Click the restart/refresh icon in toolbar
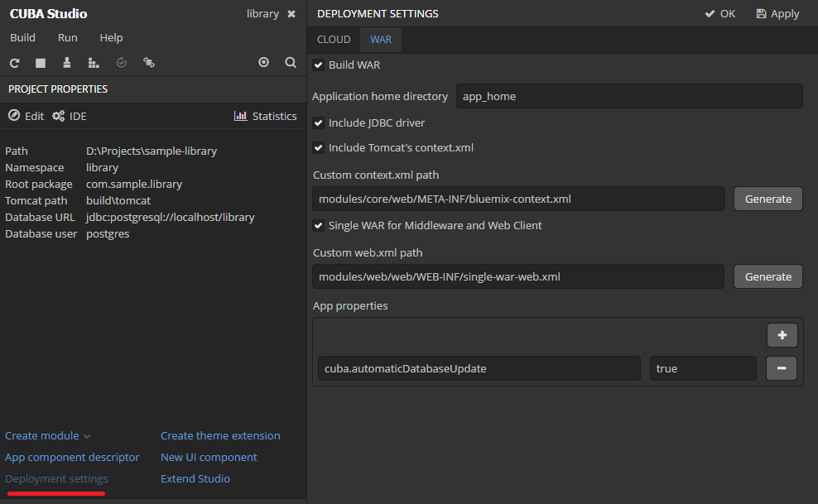The image size is (818, 504). (14, 63)
